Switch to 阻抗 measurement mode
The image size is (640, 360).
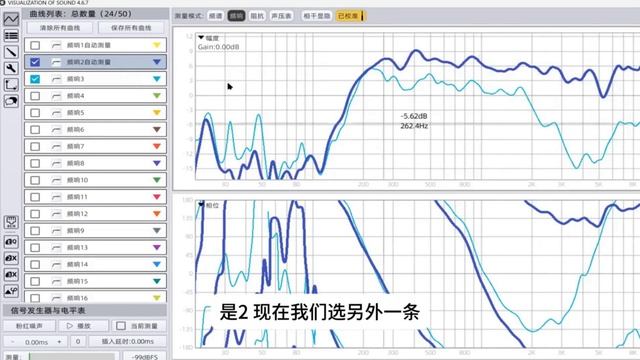[x=257, y=16]
